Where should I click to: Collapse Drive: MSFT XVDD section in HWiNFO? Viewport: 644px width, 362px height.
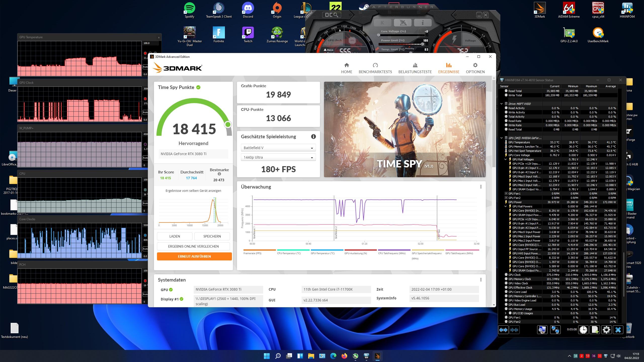click(x=501, y=104)
